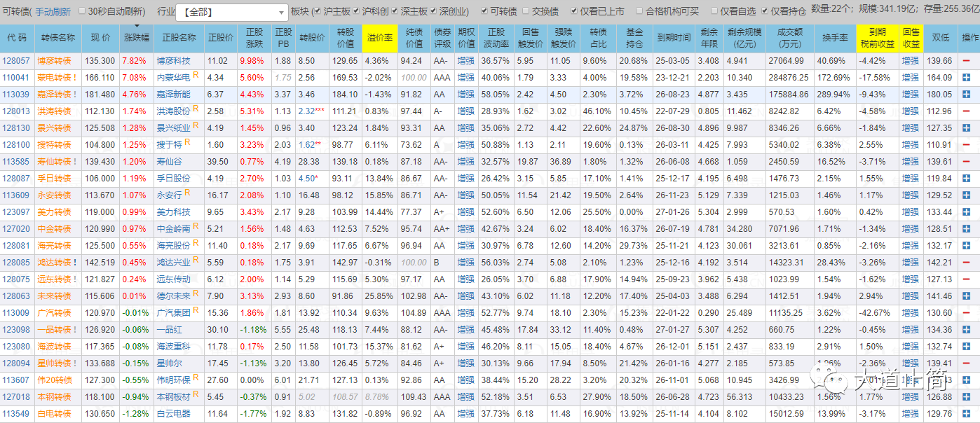This screenshot has width=980, height=423.
Task: Click the plus icon in 中金转债 row
Action: [967, 229]
